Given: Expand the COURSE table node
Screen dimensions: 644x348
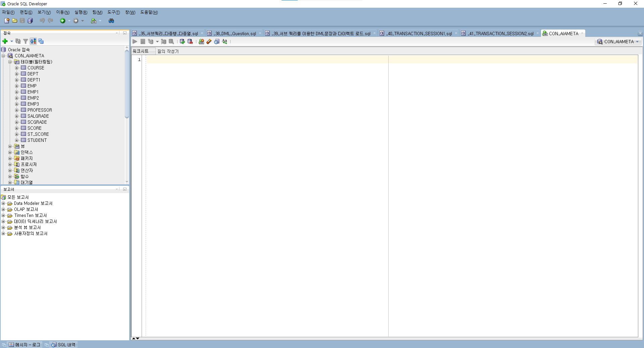Looking at the screenshot, I should point(17,68).
